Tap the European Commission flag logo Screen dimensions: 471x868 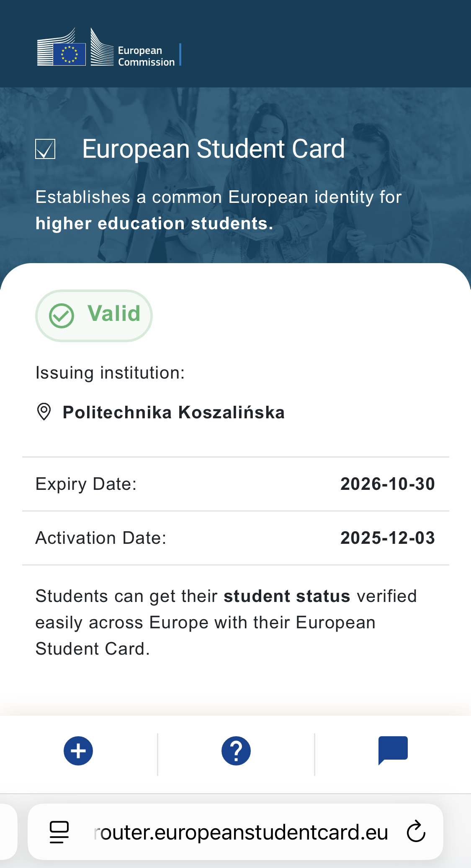[x=69, y=54]
